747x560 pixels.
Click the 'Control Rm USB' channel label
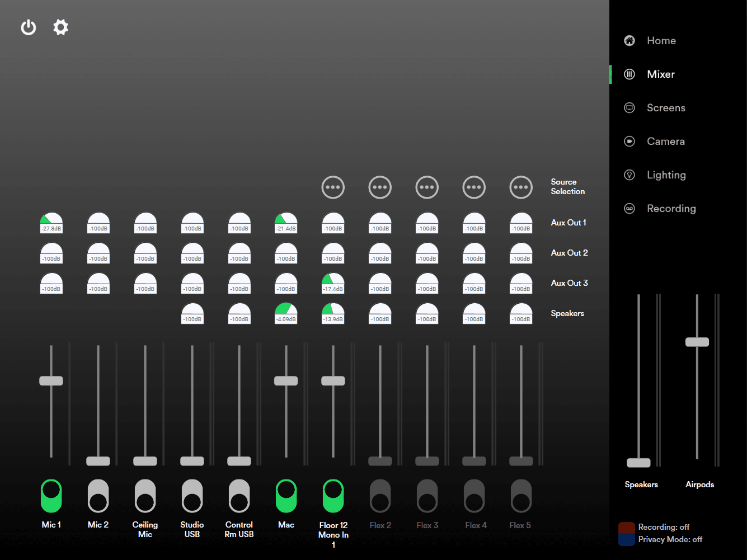point(239,529)
